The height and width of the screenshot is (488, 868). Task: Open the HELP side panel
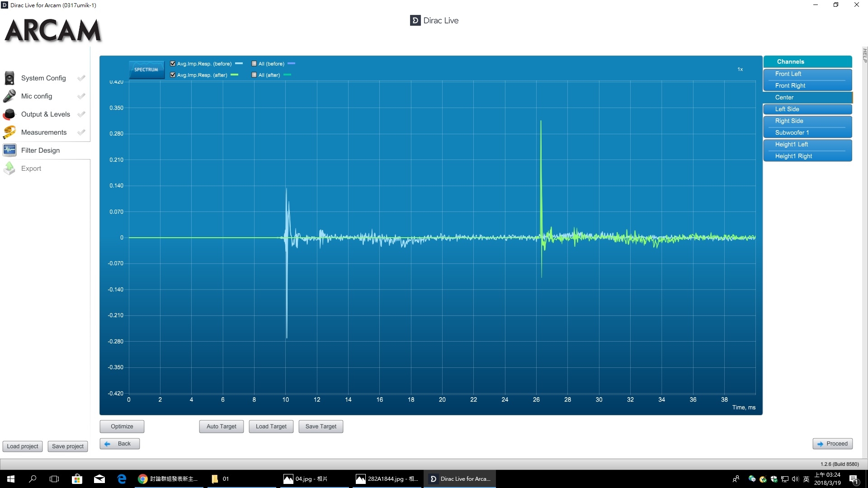(864, 55)
